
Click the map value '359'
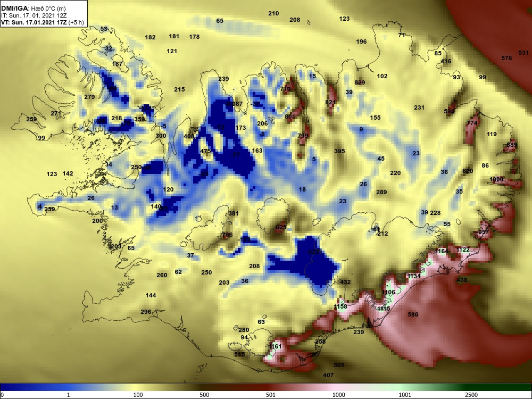(139, 119)
